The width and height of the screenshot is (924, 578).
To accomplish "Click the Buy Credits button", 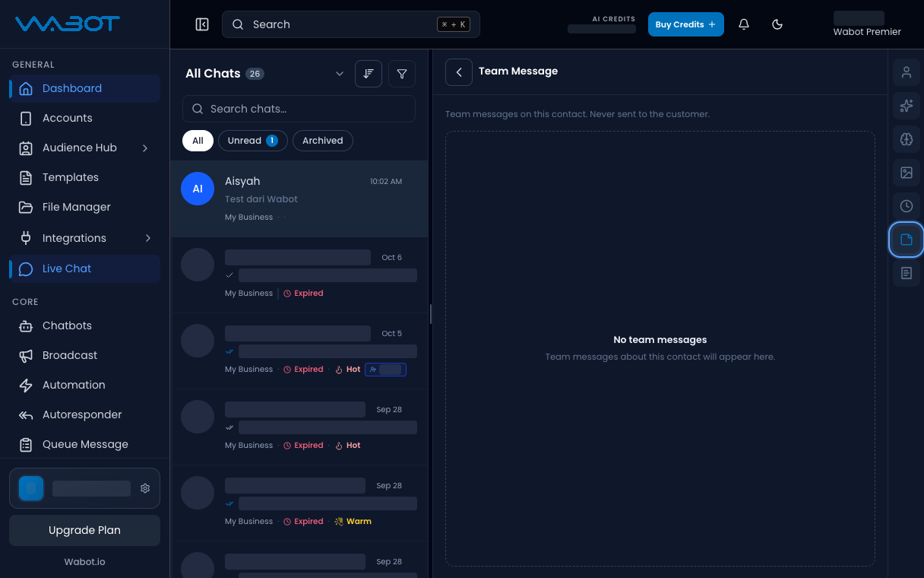I will (x=685, y=24).
